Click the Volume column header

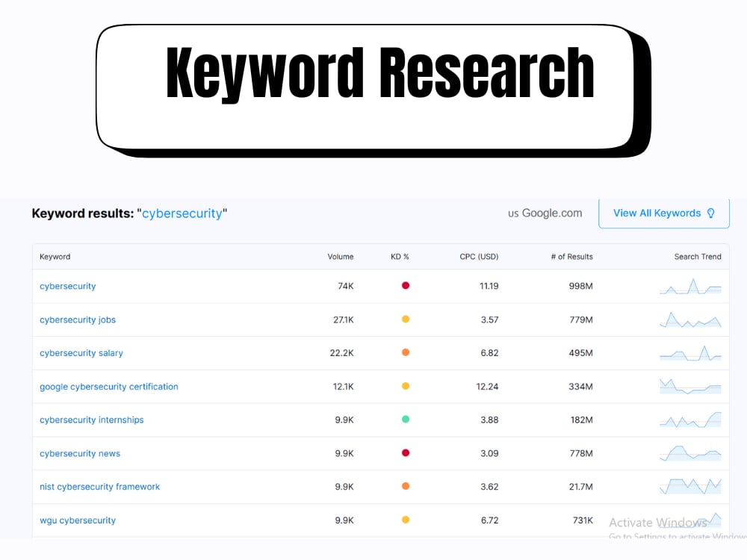(x=340, y=257)
